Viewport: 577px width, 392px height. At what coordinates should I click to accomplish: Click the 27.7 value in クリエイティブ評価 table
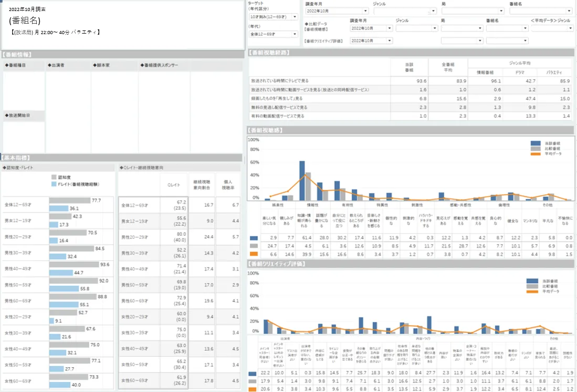(x=431, y=373)
